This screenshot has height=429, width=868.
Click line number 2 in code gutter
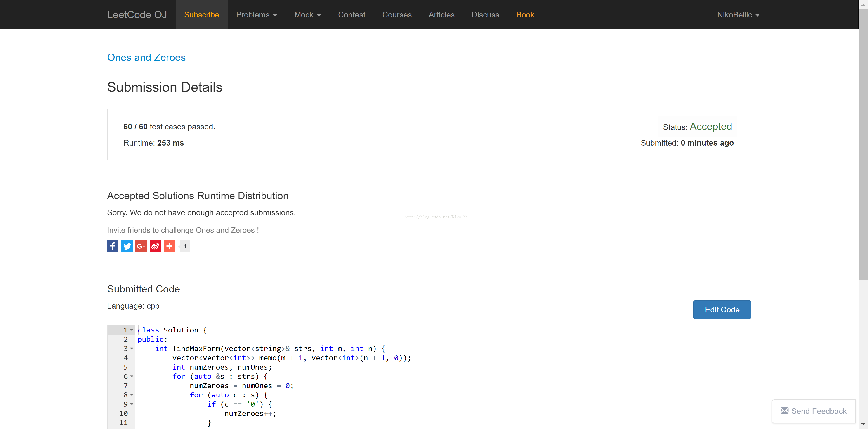point(126,339)
